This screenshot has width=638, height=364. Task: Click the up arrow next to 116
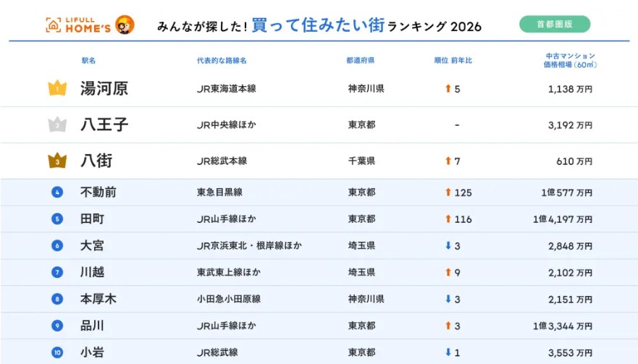click(x=448, y=219)
